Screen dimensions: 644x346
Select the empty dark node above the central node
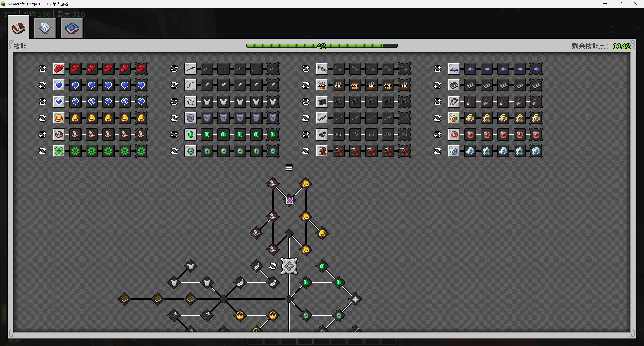(x=289, y=233)
